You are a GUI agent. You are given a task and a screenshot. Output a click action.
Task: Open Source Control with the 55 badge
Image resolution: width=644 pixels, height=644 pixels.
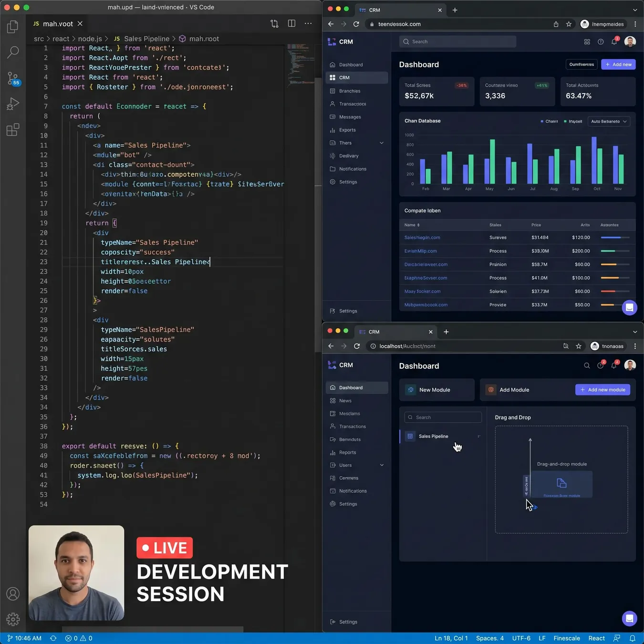click(13, 79)
